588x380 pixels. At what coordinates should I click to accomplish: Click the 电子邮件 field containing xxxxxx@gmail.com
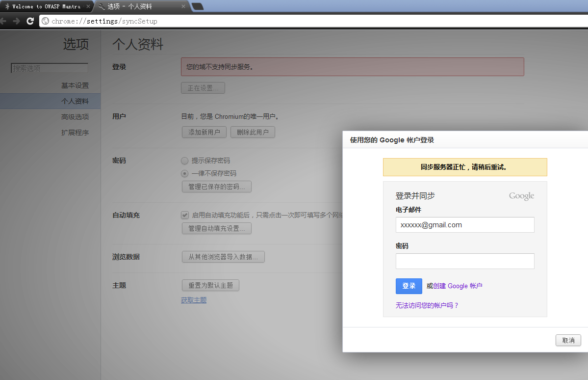point(465,225)
